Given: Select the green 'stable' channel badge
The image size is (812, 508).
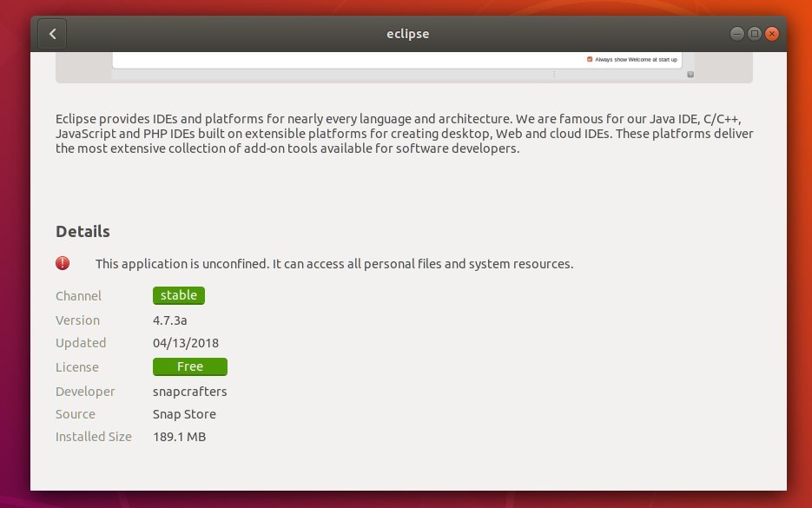Looking at the screenshot, I should pos(179,295).
